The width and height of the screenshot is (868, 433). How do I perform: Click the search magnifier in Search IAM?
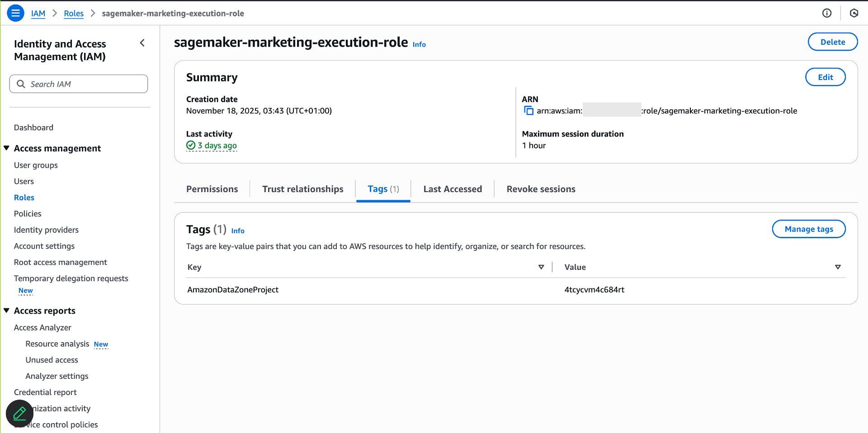tap(20, 84)
